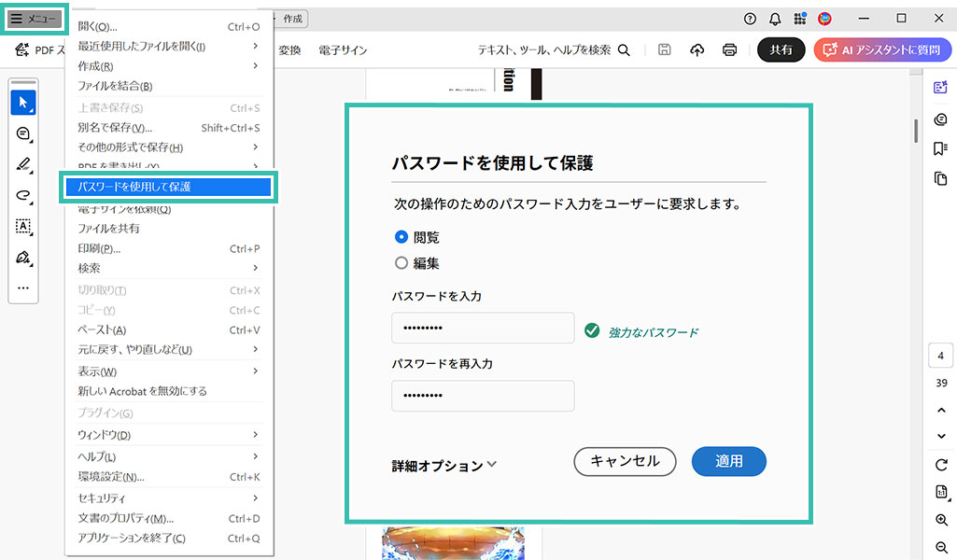957x560 pixels.
Task: Select the highlighter pen tool
Action: 23,165
